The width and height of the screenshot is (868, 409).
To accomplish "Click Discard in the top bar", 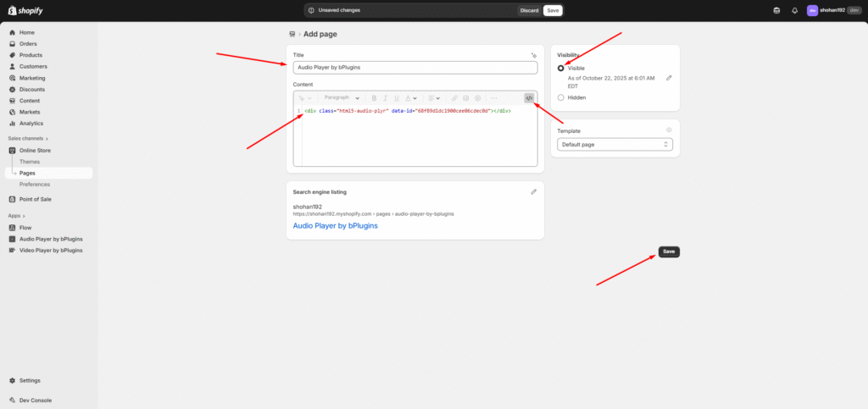I will pos(528,10).
